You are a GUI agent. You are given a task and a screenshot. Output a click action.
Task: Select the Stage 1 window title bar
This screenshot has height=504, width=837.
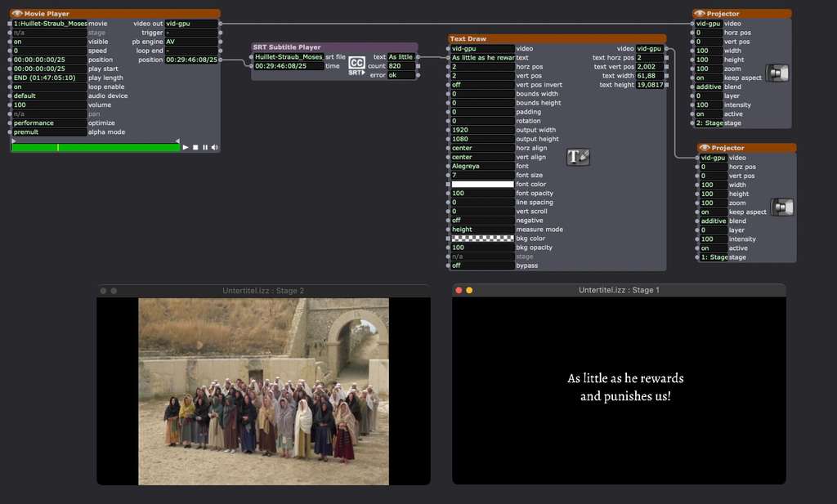(619, 290)
